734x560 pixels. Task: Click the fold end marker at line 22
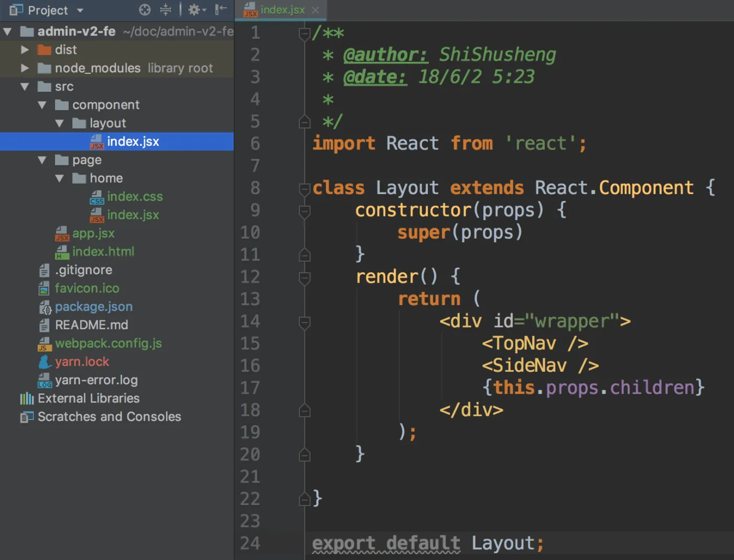tap(305, 499)
